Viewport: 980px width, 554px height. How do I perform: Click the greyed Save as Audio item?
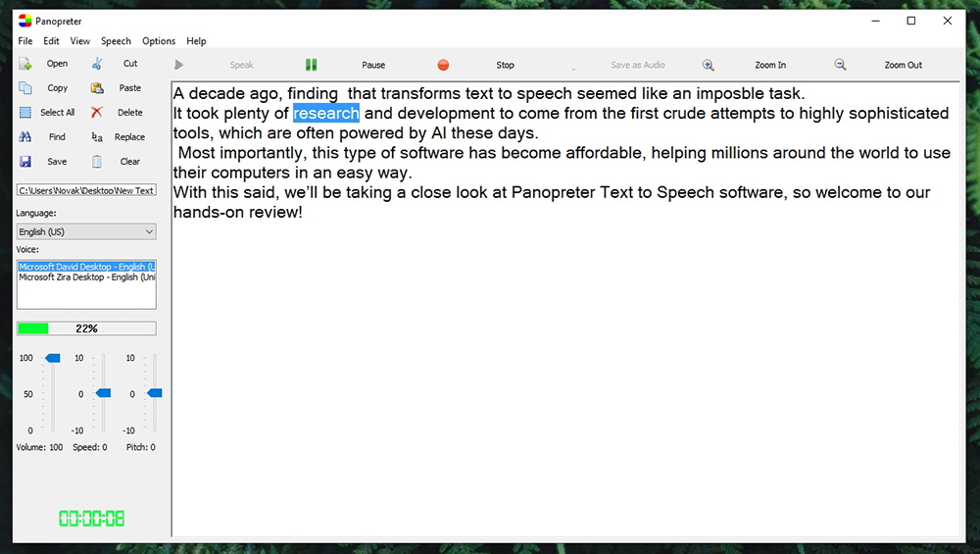point(638,65)
